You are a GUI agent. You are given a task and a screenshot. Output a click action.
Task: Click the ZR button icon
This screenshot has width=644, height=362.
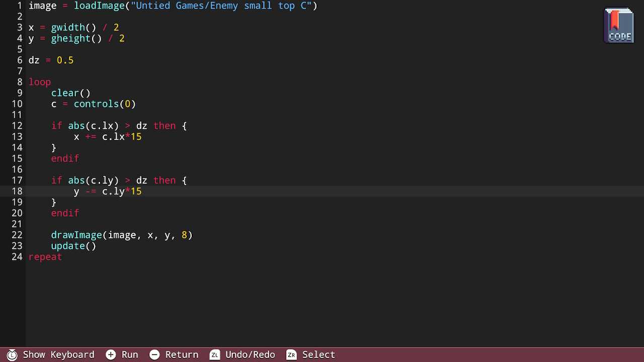[291, 355]
